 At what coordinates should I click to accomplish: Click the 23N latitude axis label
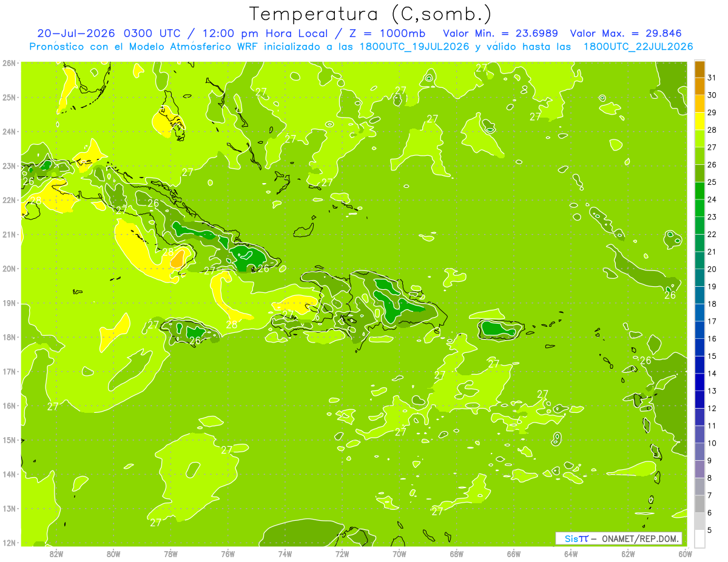click(8, 166)
